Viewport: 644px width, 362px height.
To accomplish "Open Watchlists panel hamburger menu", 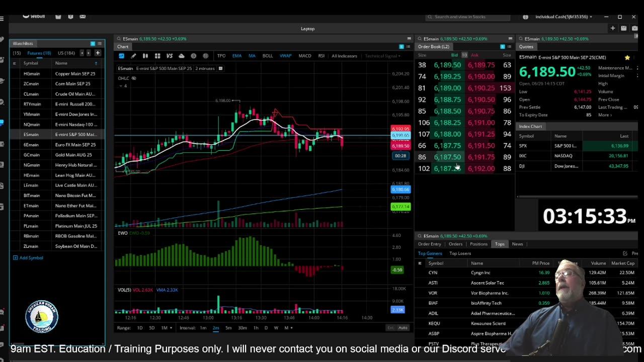I will (x=100, y=44).
